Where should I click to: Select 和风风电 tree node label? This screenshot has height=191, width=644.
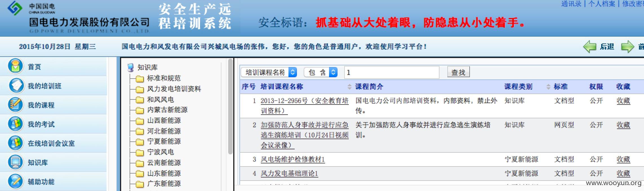coord(160,100)
